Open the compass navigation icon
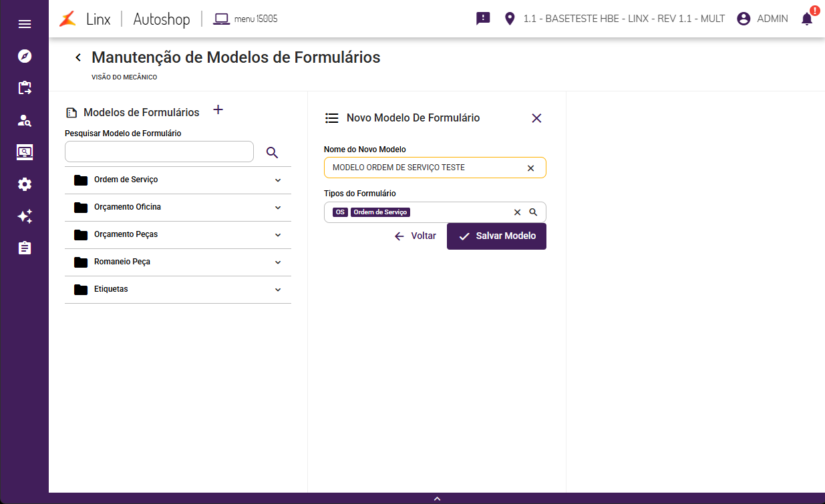825x504 pixels. tap(25, 56)
